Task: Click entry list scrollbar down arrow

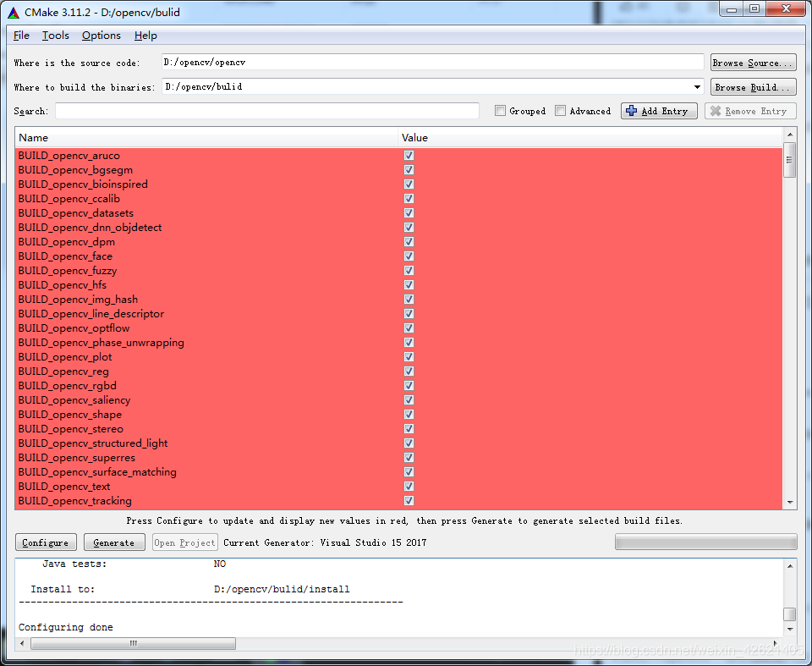Action: [x=790, y=502]
